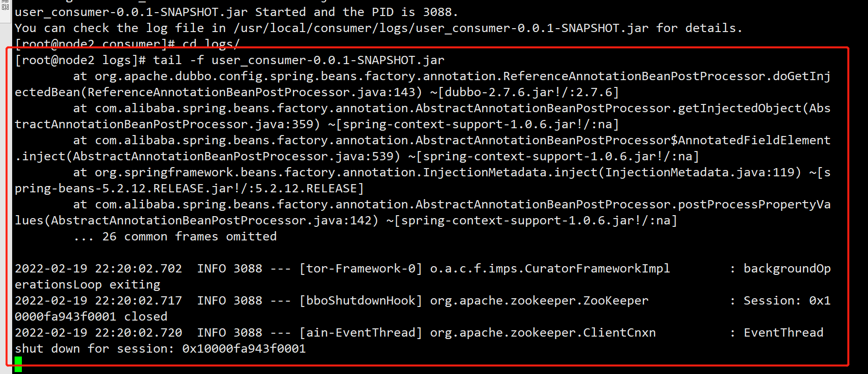This screenshot has width=868, height=374.
Task: Click 'AbstractAnnotationBeanPostProcessor.java:142' source reference
Action: pyautogui.click(x=211, y=221)
